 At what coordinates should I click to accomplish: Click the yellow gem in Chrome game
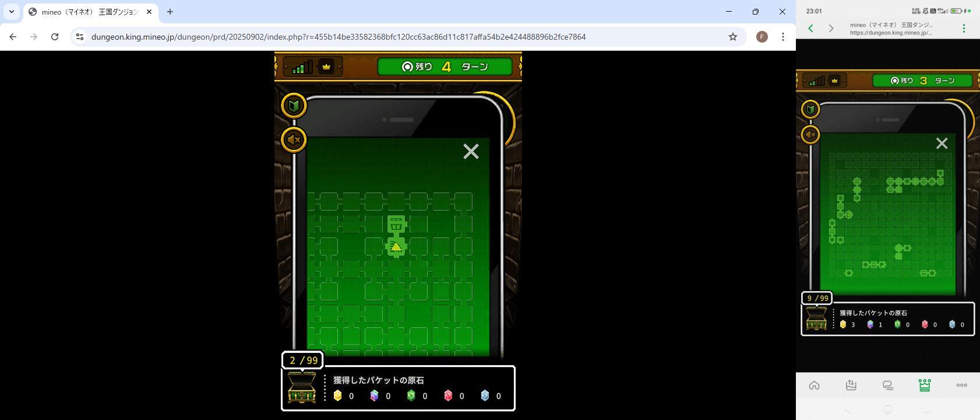point(337,395)
